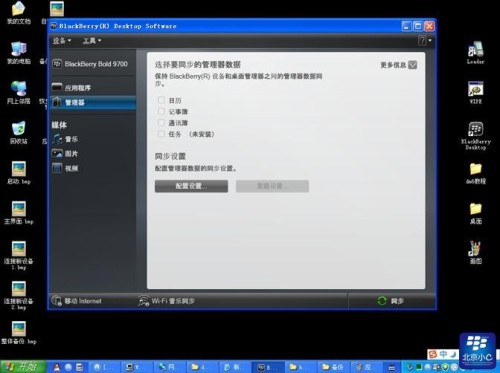Expand the 更多信息 more info arrow

click(412, 65)
